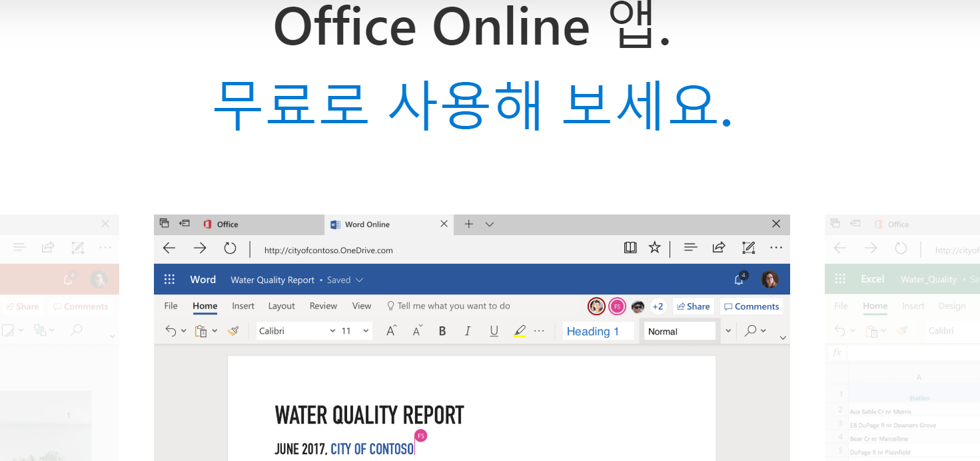Toggle Underline formatting

(494, 331)
